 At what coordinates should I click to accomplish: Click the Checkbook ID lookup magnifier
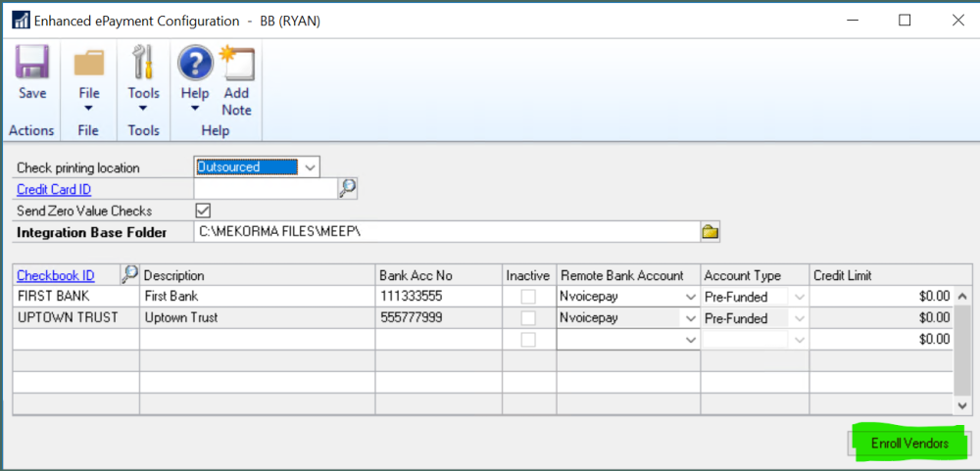point(129,275)
